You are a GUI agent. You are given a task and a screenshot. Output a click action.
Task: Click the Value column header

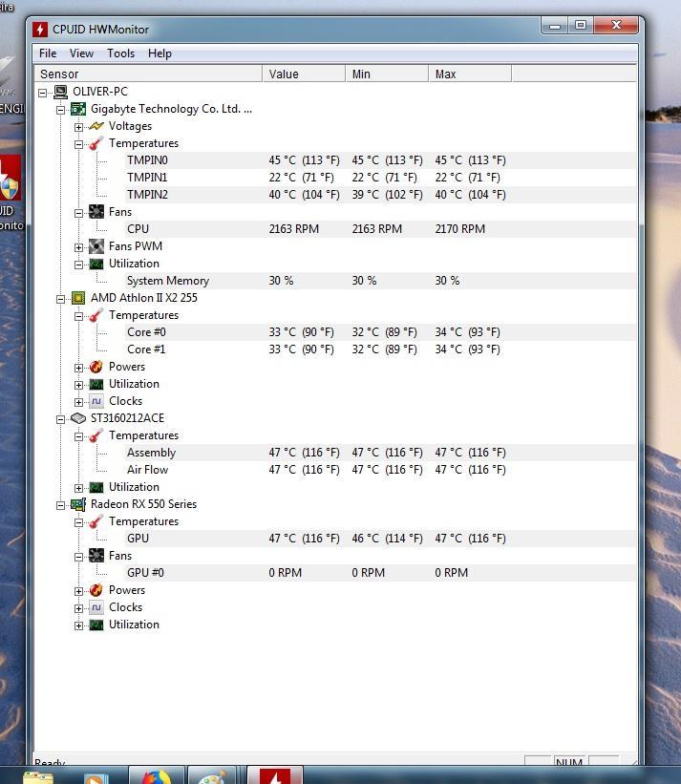click(304, 74)
